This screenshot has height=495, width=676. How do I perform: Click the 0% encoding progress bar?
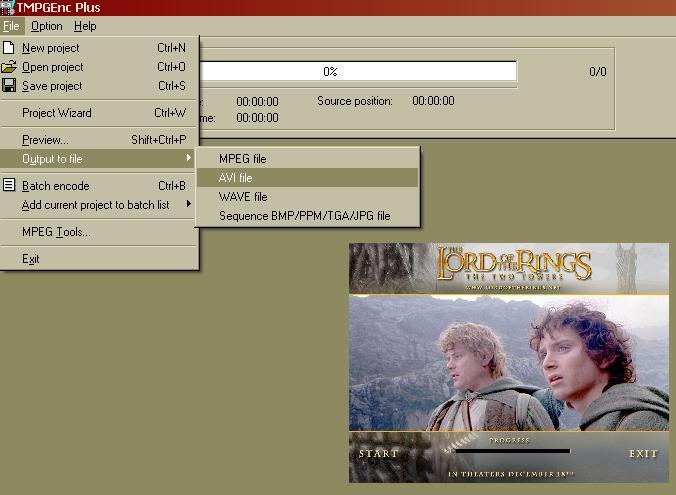coord(358,71)
